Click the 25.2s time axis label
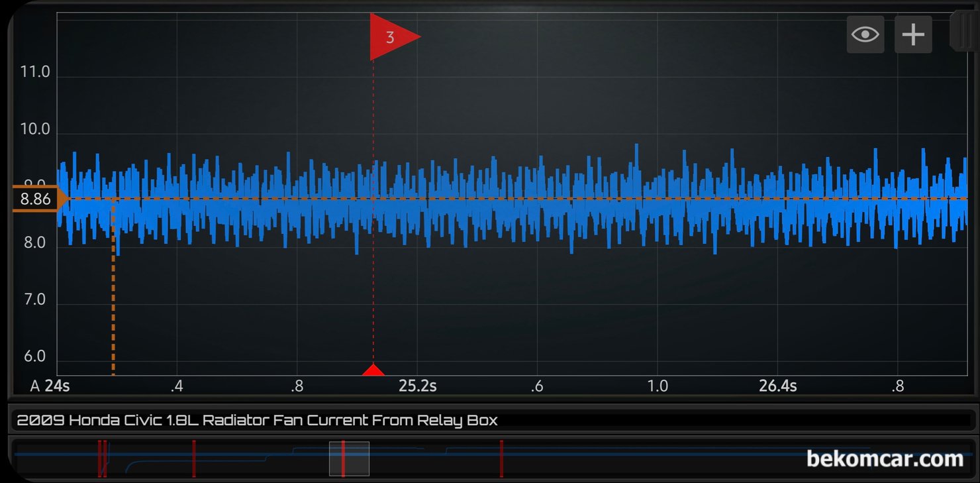Image resolution: width=980 pixels, height=483 pixels. pyautogui.click(x=417, y=386)
